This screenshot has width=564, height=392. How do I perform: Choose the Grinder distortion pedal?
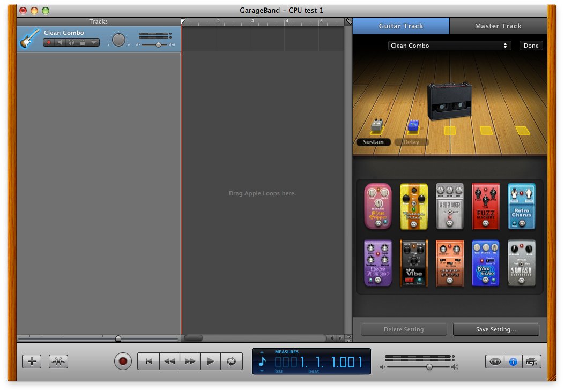[x=450, y=206]
